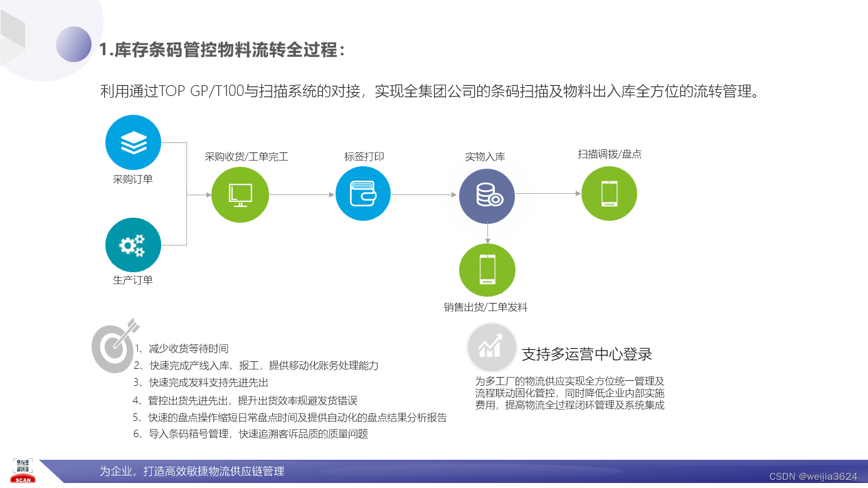Select the gray growth chart icon
The height and width of the screenshot is (488, 868).
[x=491, y=347]
